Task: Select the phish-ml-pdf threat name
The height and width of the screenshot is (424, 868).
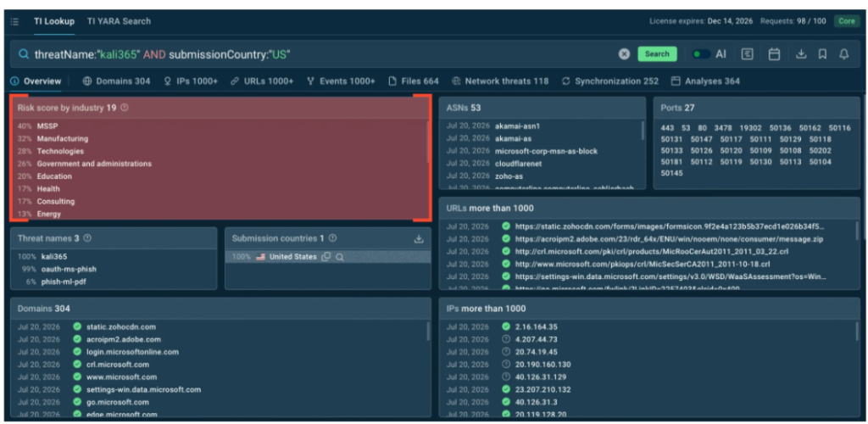Action: pos(63,282)
